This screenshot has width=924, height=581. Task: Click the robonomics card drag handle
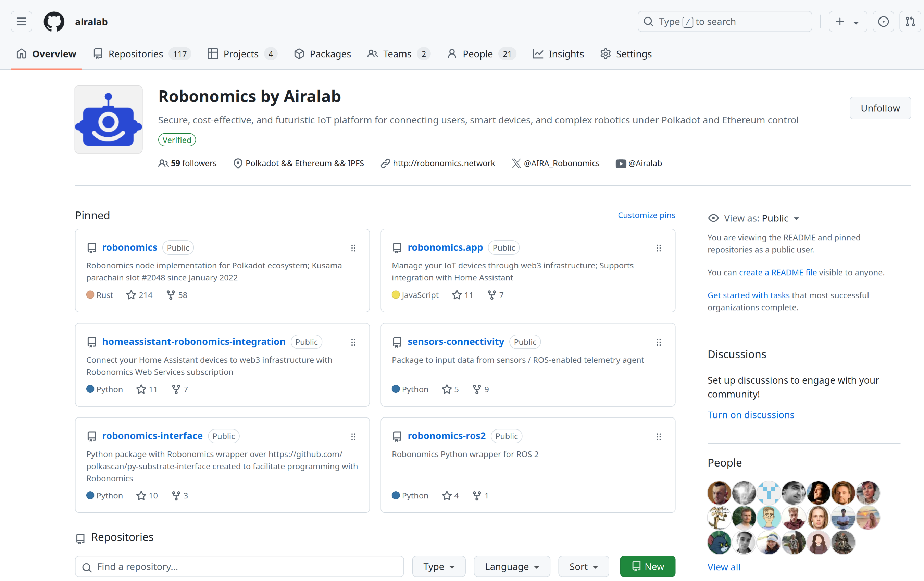(353, 248)
